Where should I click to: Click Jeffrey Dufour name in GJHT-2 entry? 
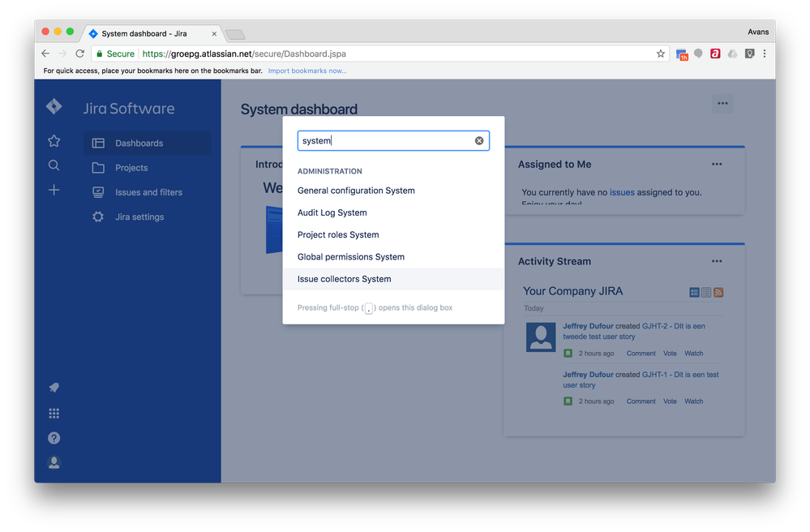(x=588, y=327)
